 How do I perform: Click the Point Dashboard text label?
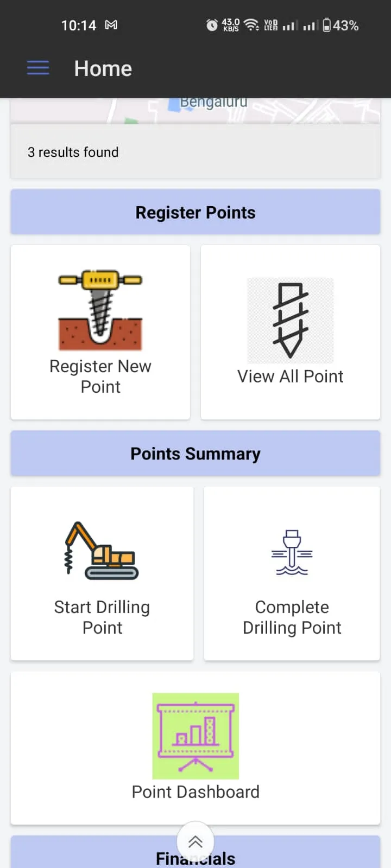(195, 792)
